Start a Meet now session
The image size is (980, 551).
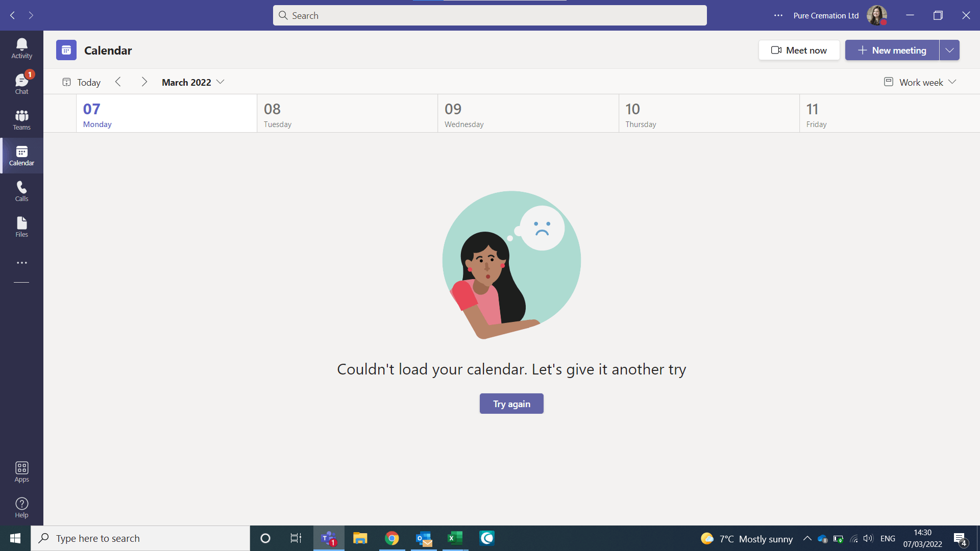coord(799,50)
